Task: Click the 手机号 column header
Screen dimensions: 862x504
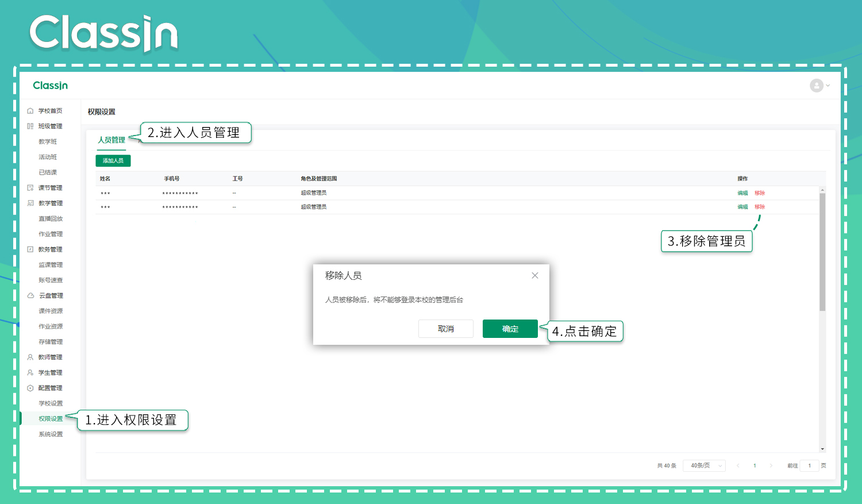Action: tap(172, 179)
